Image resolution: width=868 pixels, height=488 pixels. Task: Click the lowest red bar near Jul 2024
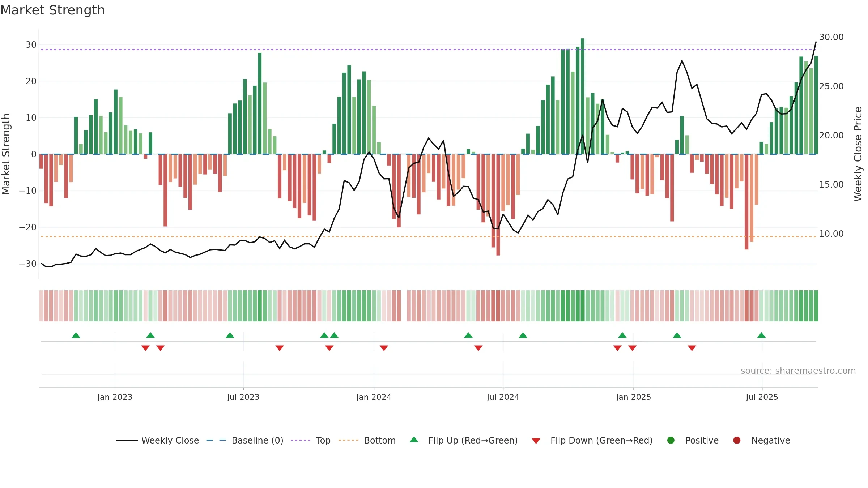click(x=498, y=205)
